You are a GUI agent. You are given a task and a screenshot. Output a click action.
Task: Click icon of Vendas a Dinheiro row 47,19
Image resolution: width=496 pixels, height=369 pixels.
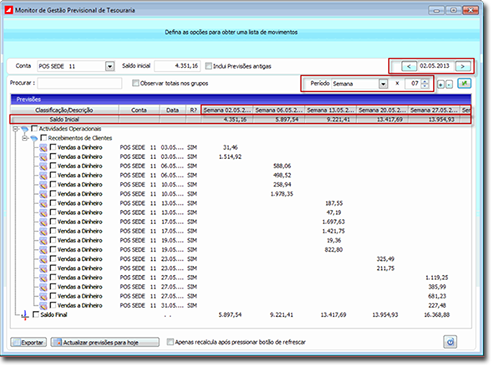coord(43,213)
